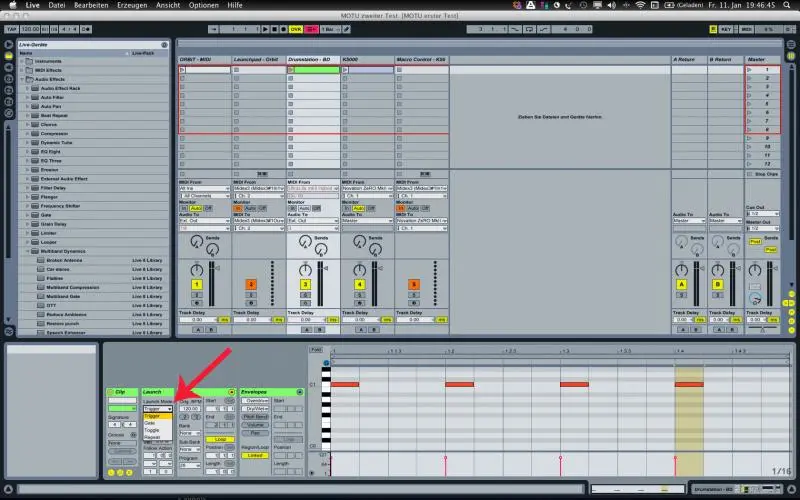The image size is (800, 500).
Task: Click the Fold button in note editor
Action: [x=316, y=350]
